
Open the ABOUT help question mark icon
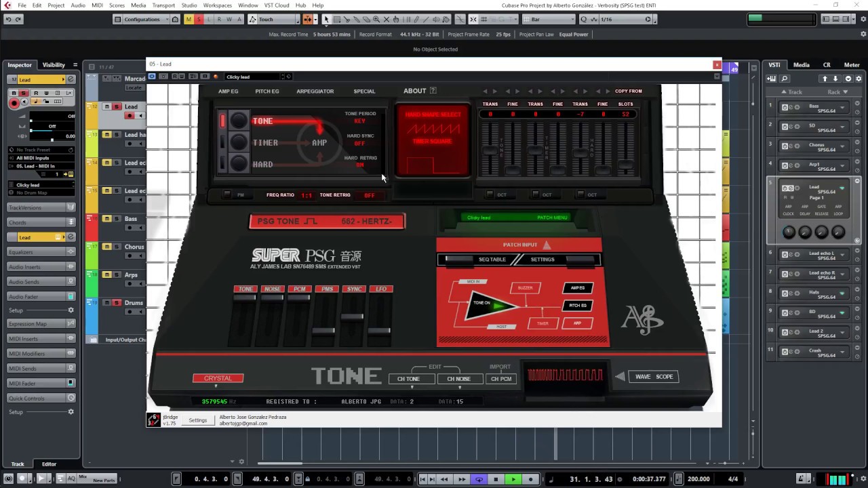(433, 91)
